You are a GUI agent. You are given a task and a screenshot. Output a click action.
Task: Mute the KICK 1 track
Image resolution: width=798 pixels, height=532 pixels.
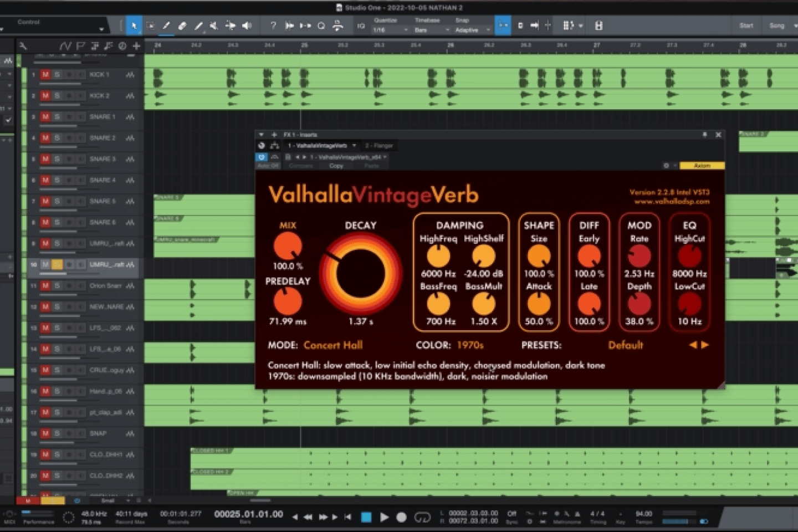(45, 75)
